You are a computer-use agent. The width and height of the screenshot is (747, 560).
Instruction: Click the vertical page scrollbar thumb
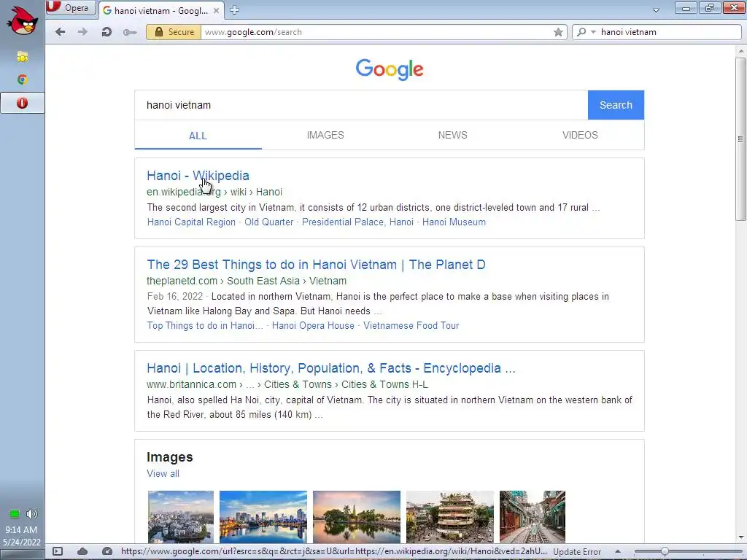[x=740, y=139]
